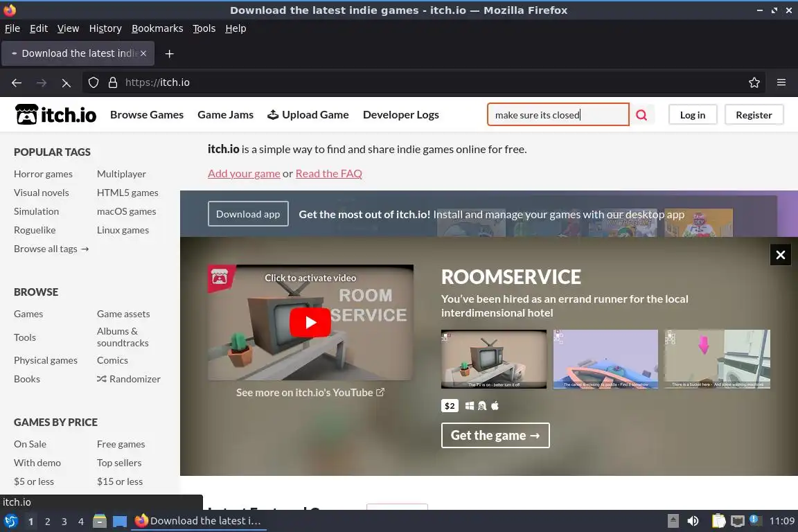Open the Tools menu
This screenshot has width=798, height=532.
click(204, 28)
